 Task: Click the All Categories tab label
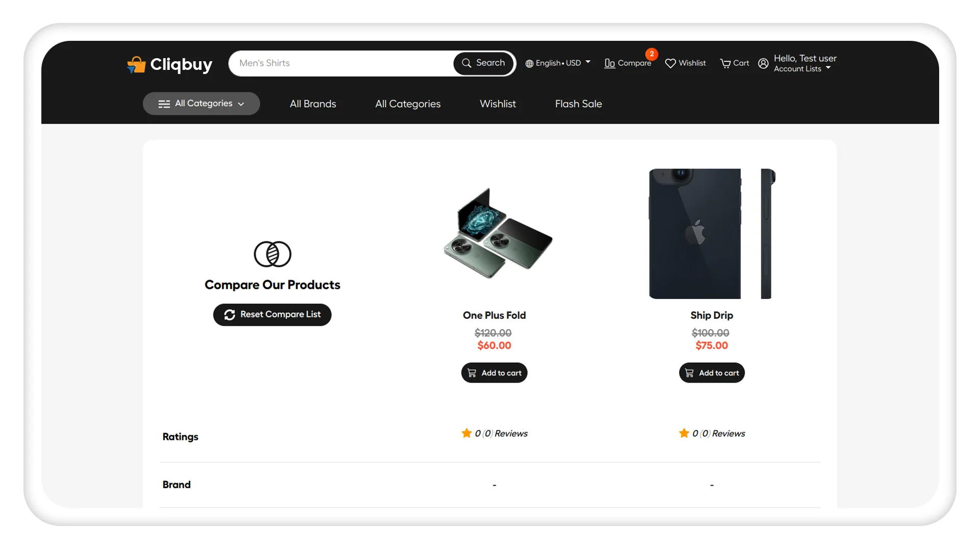pyautogui.click(x=407, y=104)
